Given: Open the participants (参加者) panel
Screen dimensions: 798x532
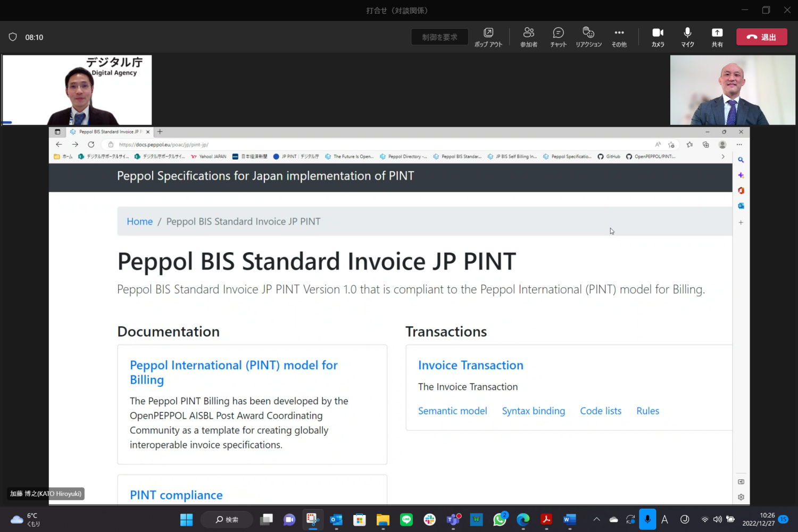Looking at the screenshot, I should [x=528, y=37].
